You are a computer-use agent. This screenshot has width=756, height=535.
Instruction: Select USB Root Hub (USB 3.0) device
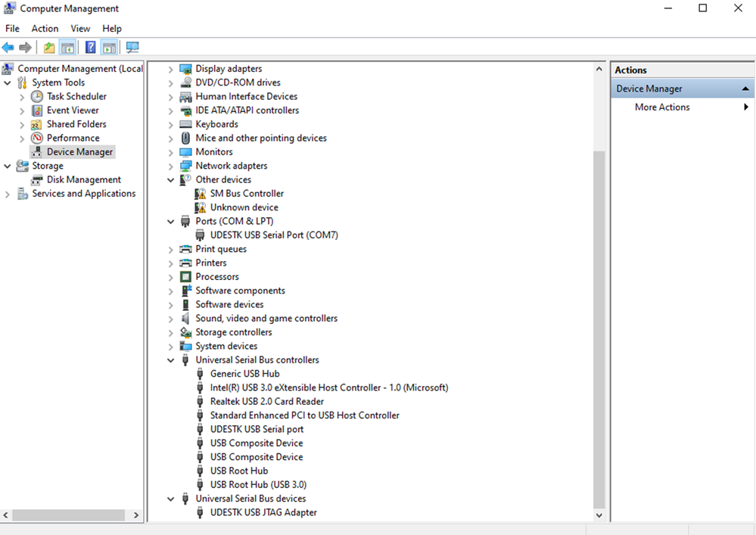(258, 484)
